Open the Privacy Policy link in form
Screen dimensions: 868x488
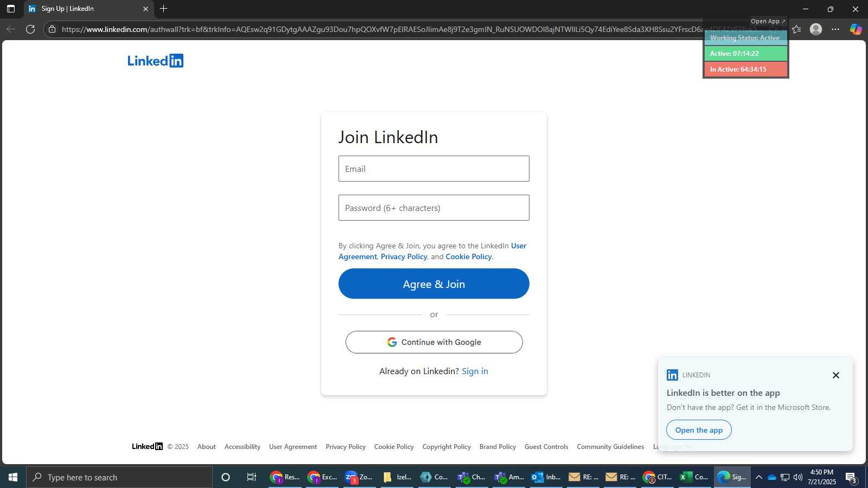[404, 256]
